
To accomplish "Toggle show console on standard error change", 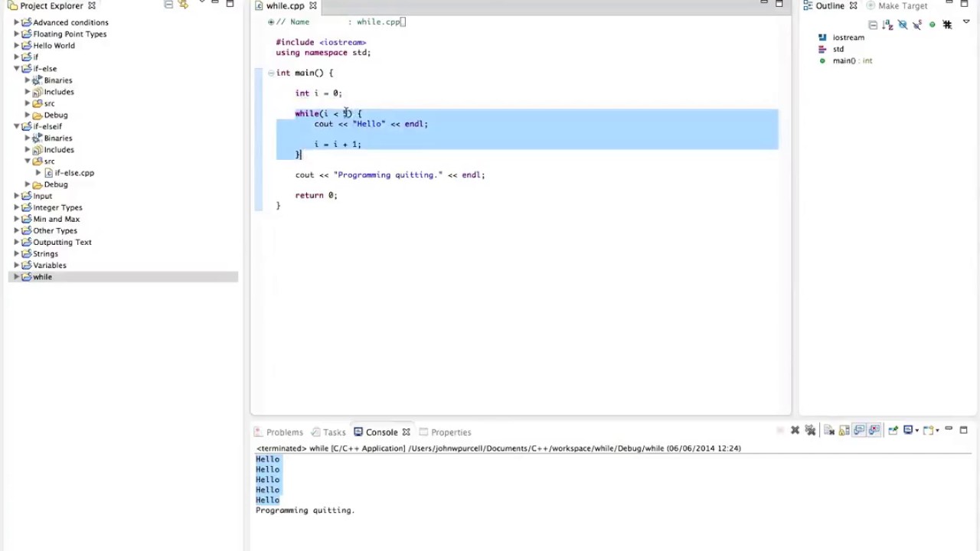I will pyautogui.click(x=874, y=430).
